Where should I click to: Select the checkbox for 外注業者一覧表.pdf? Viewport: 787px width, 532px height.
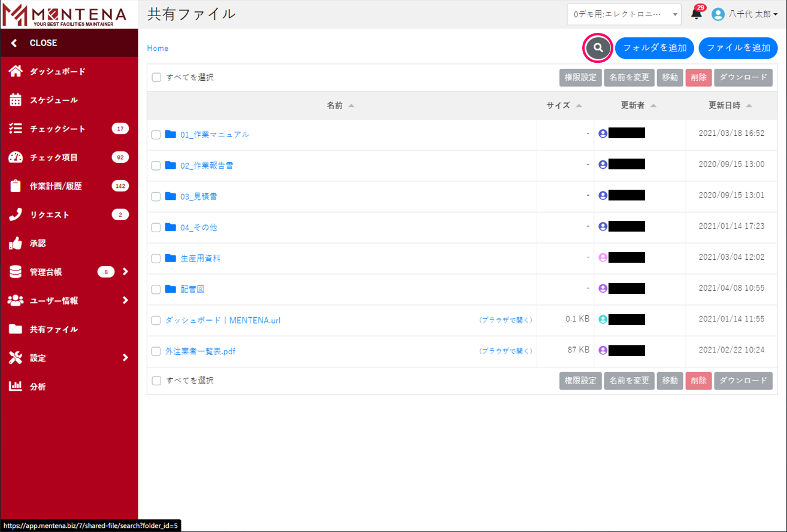coord(156,351)
